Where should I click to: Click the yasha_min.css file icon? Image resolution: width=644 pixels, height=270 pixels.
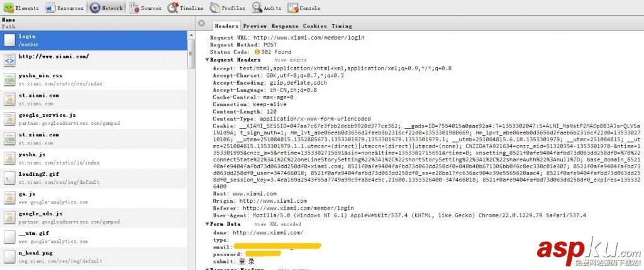coord(9,80)
